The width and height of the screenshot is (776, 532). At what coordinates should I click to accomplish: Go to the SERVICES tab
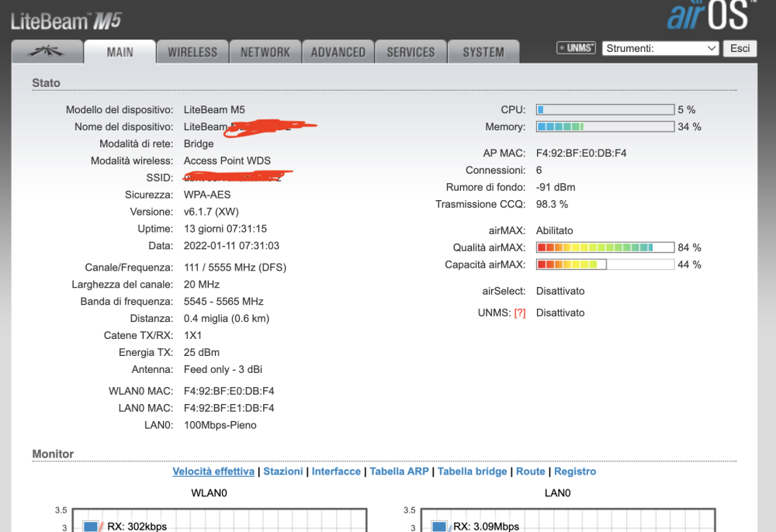(411, 52)
